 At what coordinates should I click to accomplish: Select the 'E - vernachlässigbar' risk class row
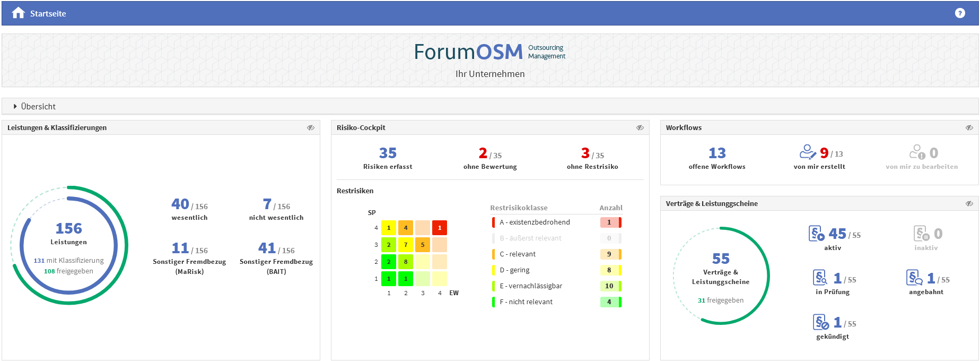coord(557,286)
